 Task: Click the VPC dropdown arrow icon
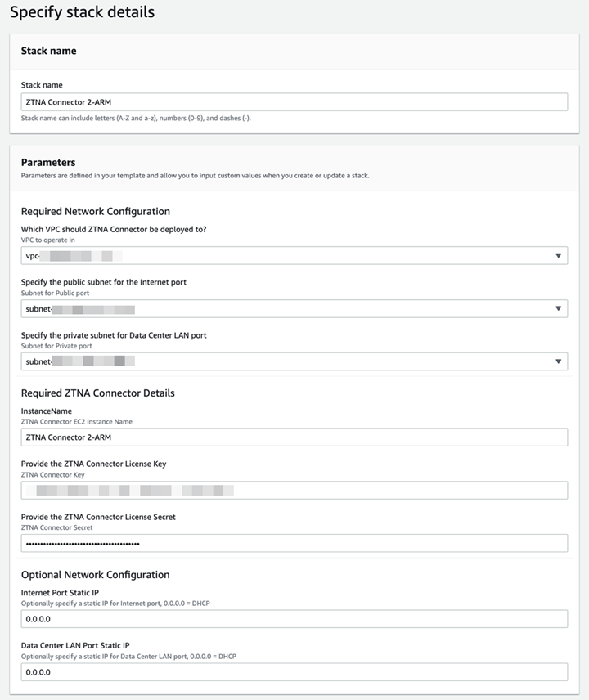[558, 256]
